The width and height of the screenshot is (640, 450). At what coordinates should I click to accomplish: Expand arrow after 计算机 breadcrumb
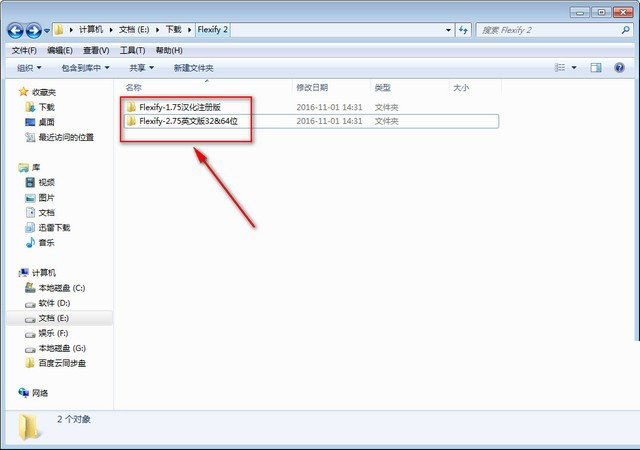click(x=111, y=30)
